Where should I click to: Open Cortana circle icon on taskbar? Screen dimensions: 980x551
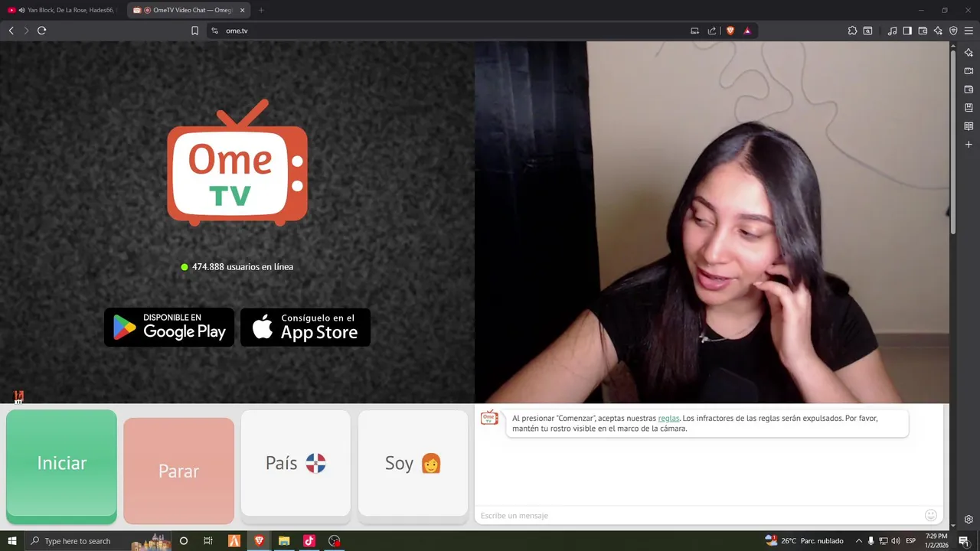[x=183, y=541]
